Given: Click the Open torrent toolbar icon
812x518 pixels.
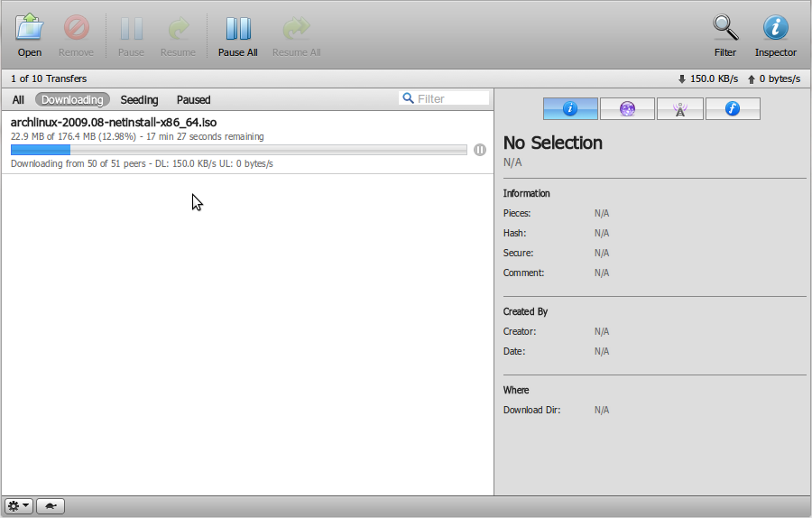Looking at the screenshot, I should coord(30,29).
